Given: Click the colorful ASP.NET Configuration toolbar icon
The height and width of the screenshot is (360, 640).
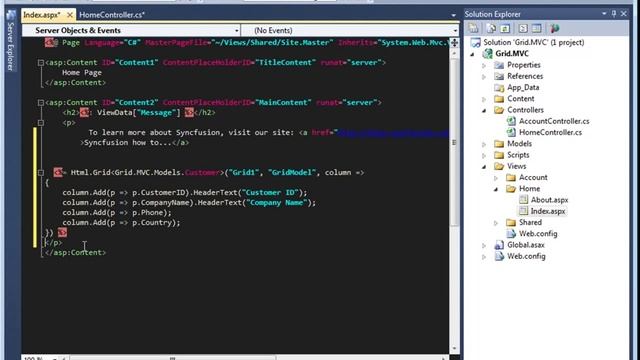Looking at the screenshot, I should click(554, 28).
